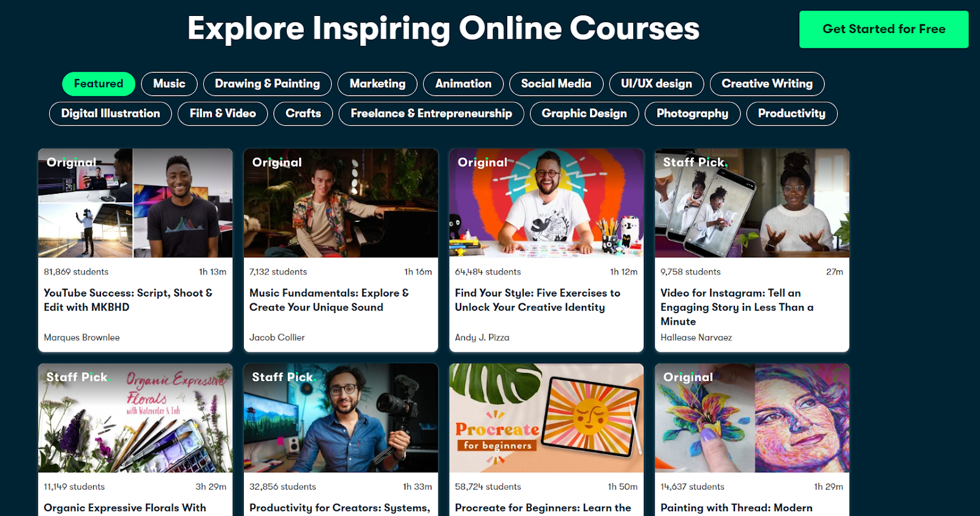Image resolution: width=980 pixels, height=516 pixels.
Task: Click instructor name Andy J. Pizza
Action: [x=482, y=338]
